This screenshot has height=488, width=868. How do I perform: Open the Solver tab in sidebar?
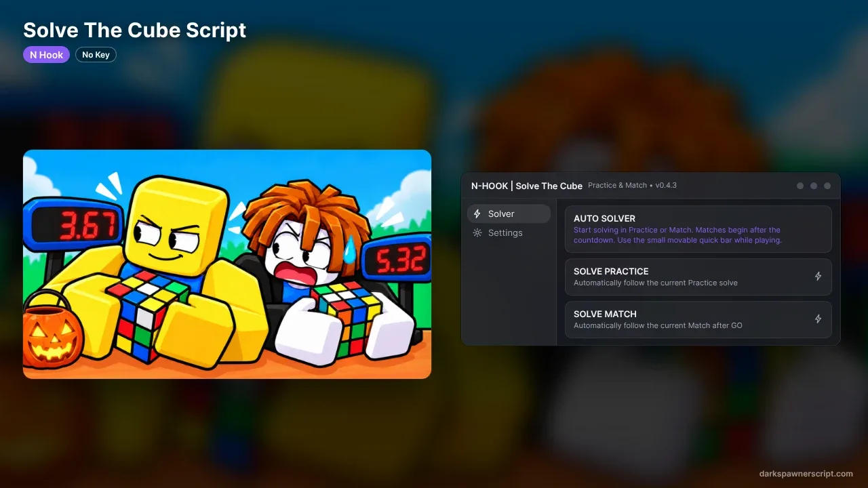[509, 213]
